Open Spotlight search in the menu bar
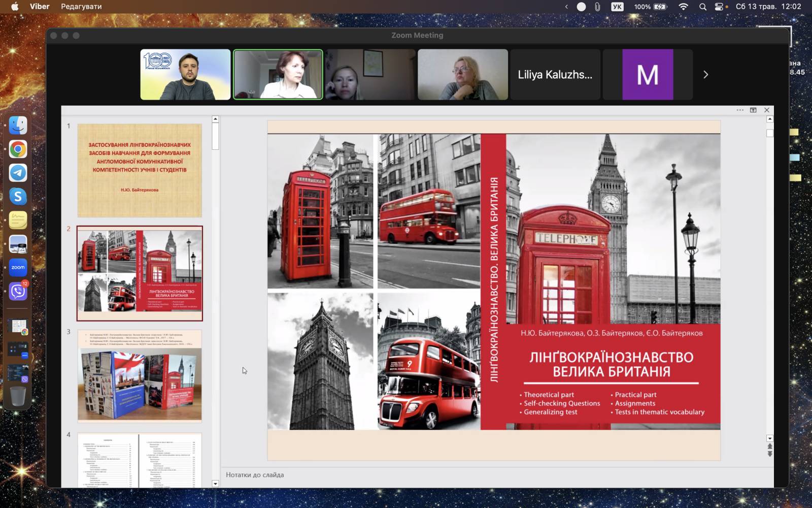Image resolution: width=812 pixels, height=508 pixels. [702, 7]
